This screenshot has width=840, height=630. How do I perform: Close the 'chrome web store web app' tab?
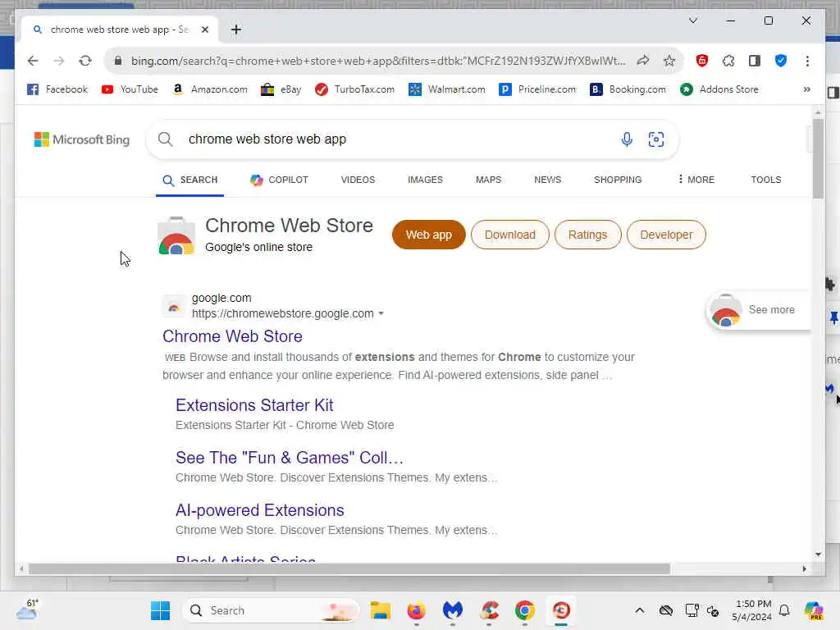pyautogui.click(x=204, y=30)
